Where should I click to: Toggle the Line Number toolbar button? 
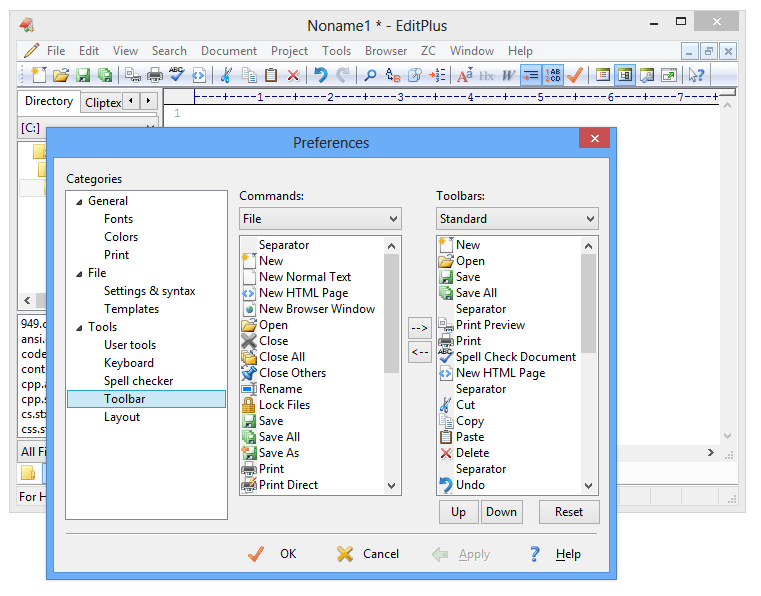pos(553,75)
